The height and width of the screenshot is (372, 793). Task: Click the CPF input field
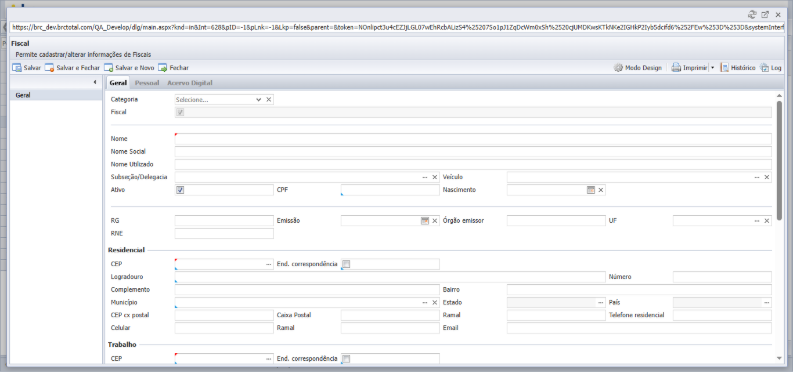pyautogui.click(x=390, y=190)
